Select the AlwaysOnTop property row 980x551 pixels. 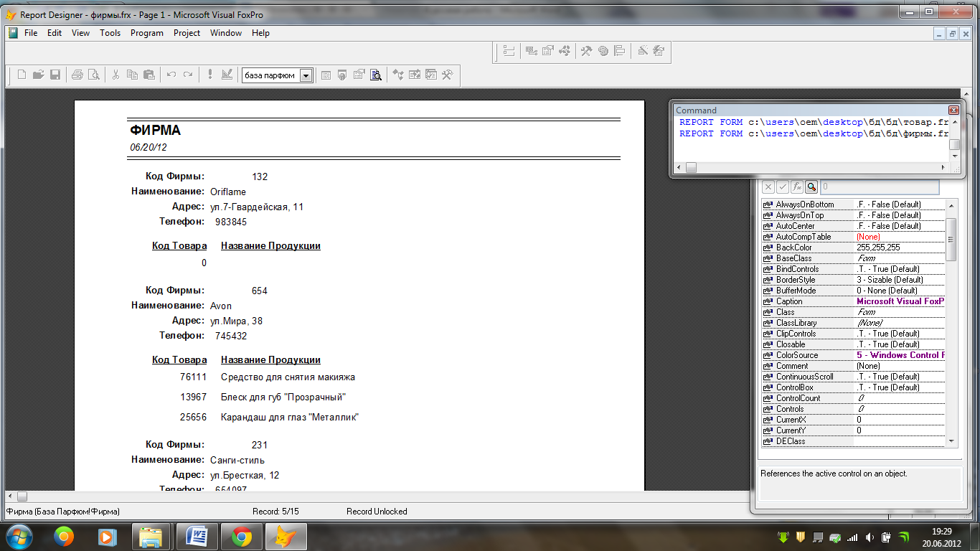coord(854,215)
